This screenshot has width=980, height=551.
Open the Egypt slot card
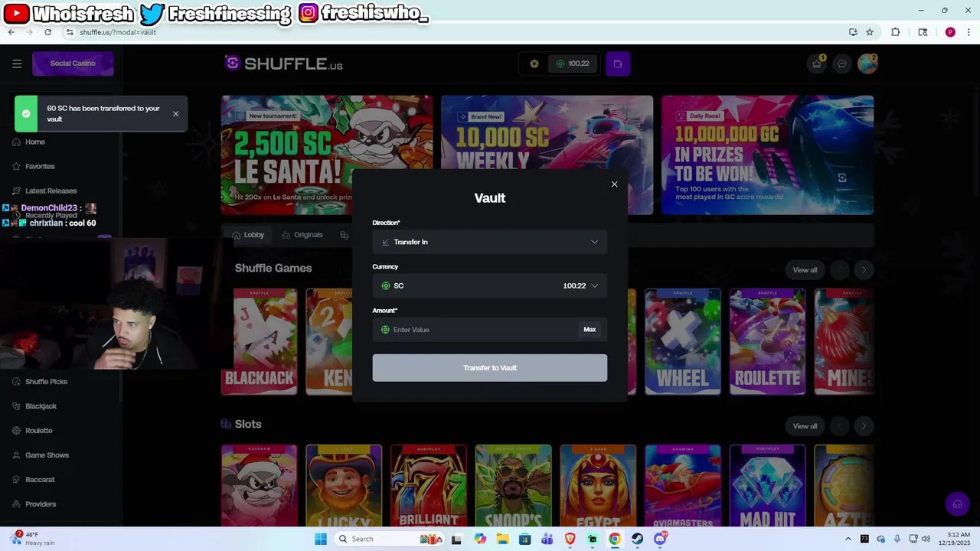coord(598,486)
